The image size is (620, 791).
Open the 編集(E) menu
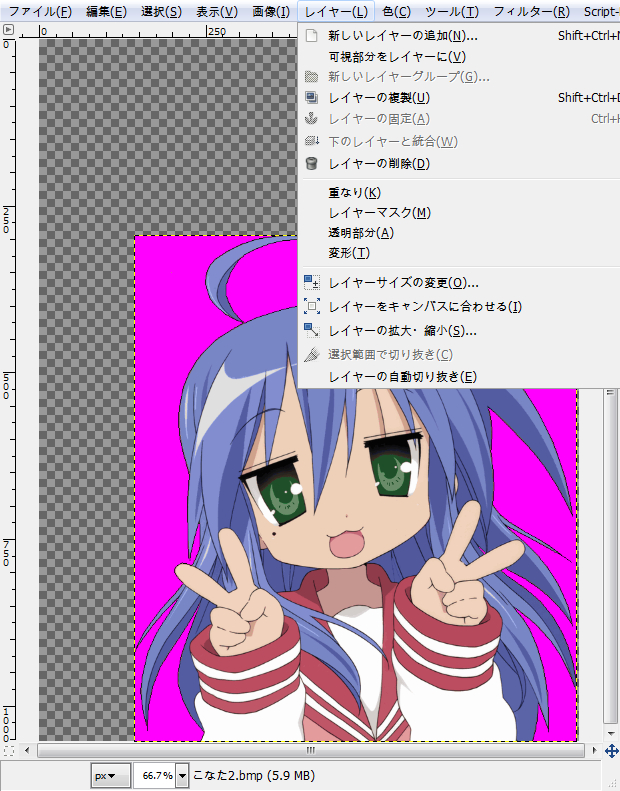[106, 11]
